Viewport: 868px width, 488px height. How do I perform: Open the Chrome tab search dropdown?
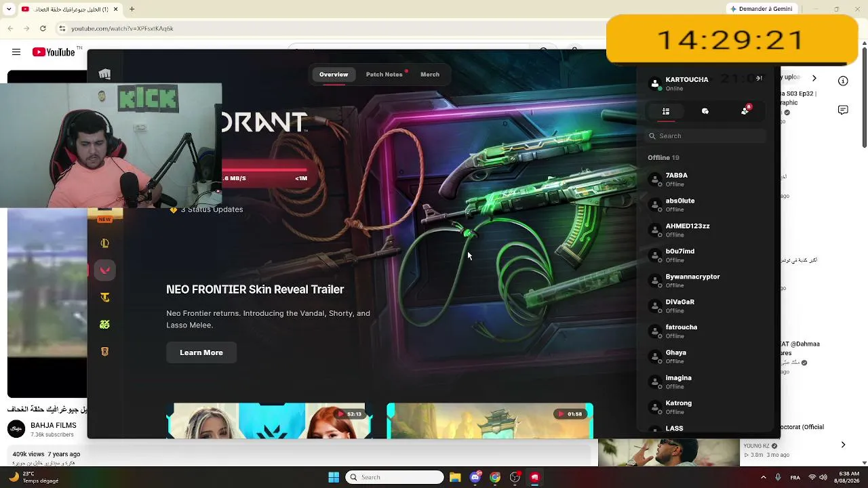coord(10,9)
